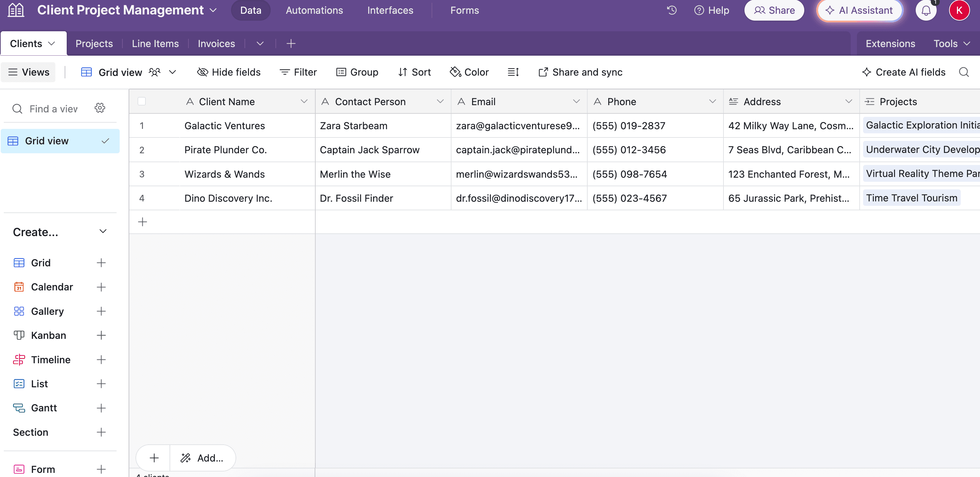Viewport: 980px width, 477px height.
Task: Click the notifications bell icon
Action: point(926,10)
